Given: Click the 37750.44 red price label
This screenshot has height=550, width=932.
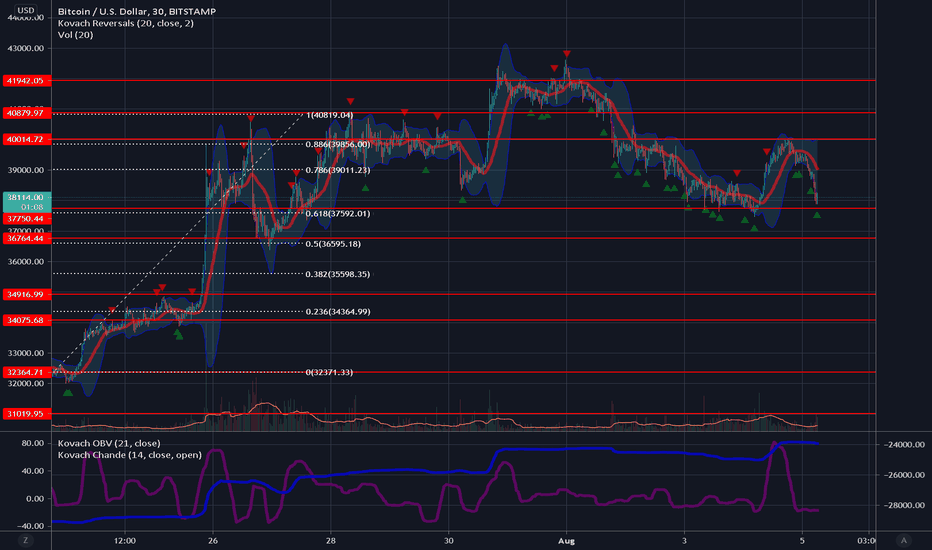Looking at the screenshot, I should pyautogui.click(x=27, y=219).
